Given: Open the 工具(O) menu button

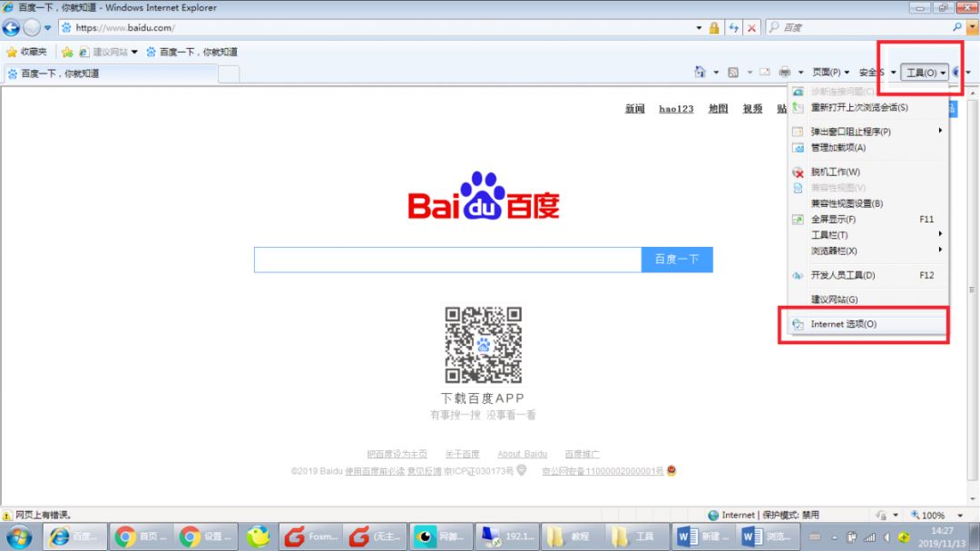Looking at the screenshot, I should 925,73.
